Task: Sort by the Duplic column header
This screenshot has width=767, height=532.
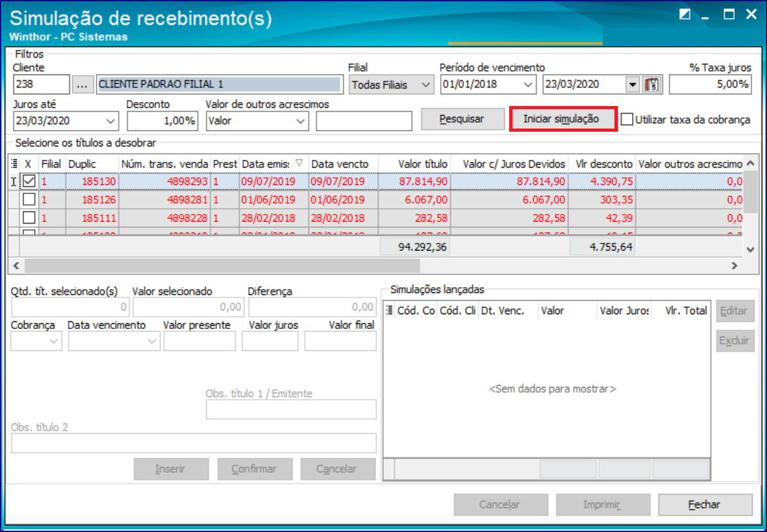Action: point(92,164)
